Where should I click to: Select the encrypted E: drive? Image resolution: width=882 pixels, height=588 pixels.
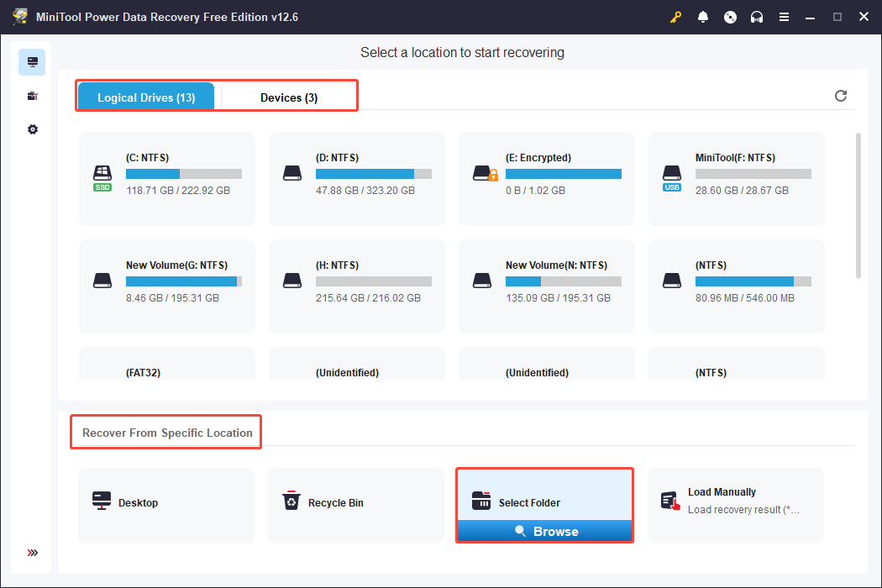coord(546,178)
